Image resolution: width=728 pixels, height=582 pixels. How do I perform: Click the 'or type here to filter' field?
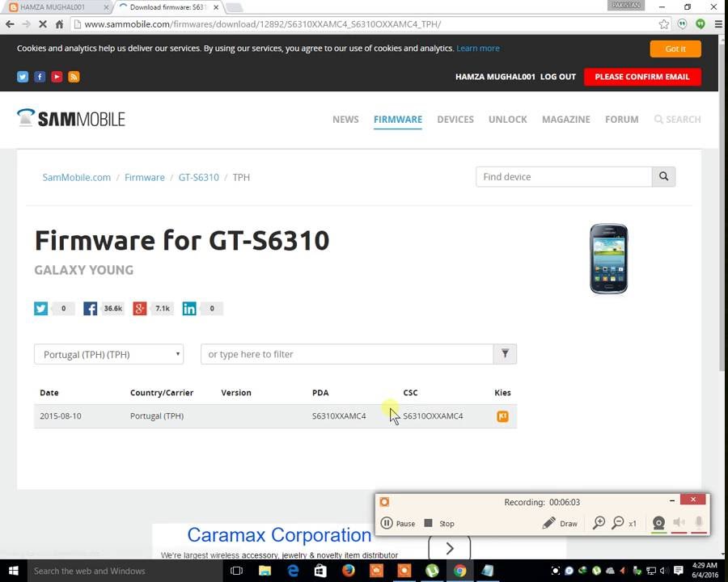pos(347,354)
